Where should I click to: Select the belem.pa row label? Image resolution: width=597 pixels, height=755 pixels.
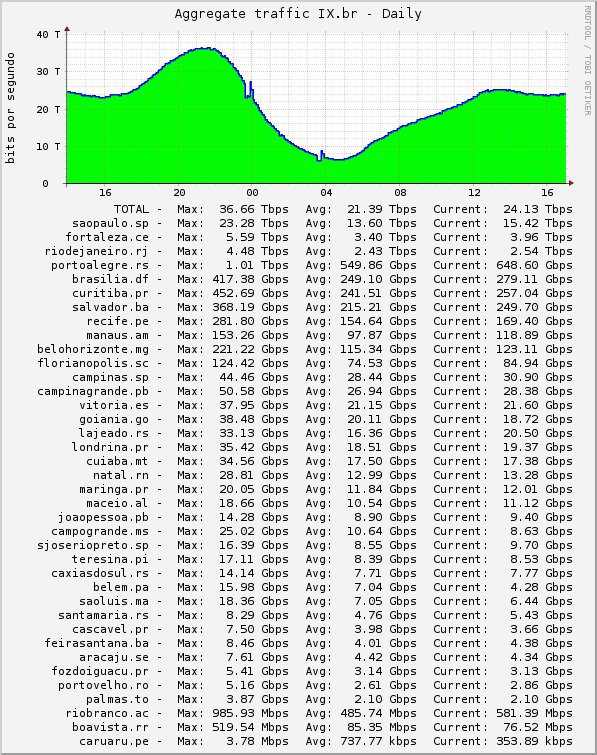121,587
